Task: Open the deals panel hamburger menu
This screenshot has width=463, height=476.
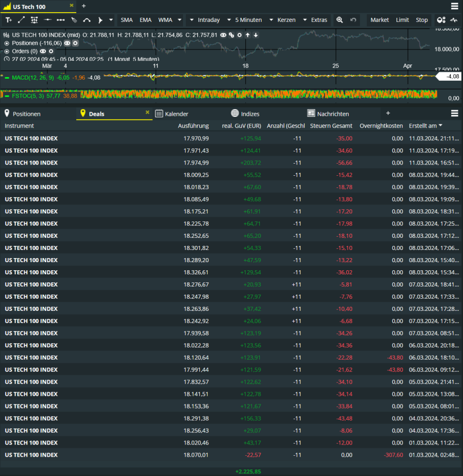Action: (454, 113)
